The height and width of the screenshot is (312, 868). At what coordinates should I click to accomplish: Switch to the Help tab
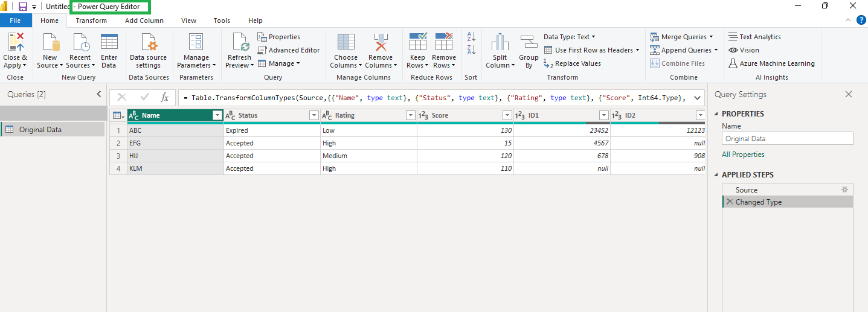tap(256, 21)
